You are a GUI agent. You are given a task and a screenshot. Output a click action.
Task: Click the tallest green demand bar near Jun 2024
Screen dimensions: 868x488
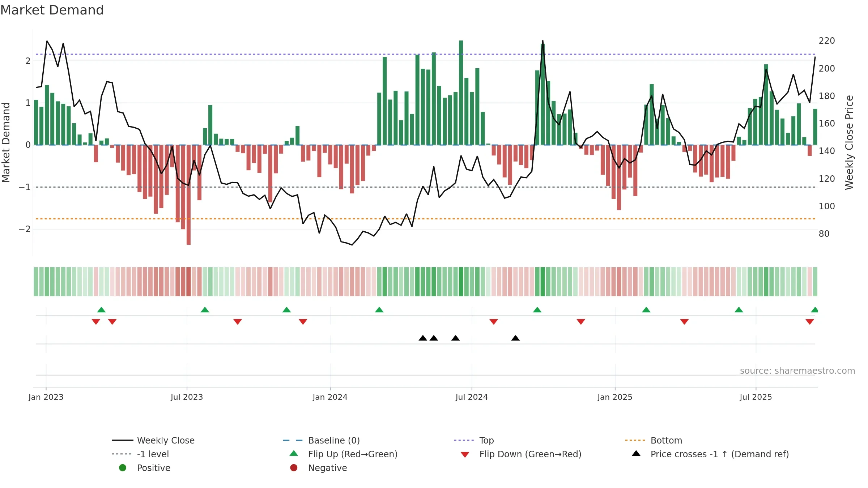click(461, 93)
